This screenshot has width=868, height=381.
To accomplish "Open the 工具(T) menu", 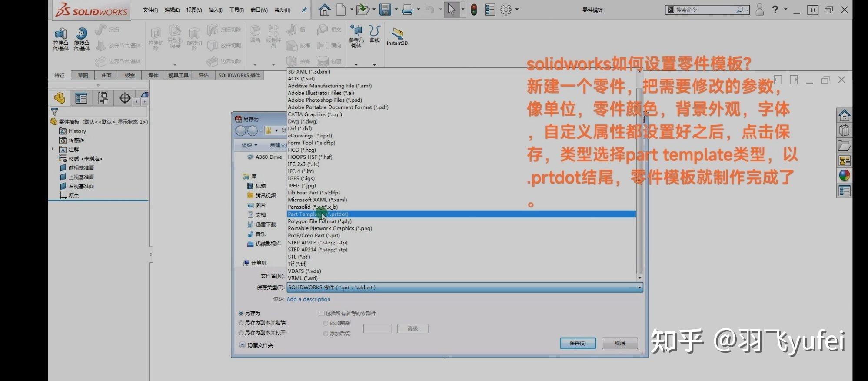I will click(x=236, y=10).
